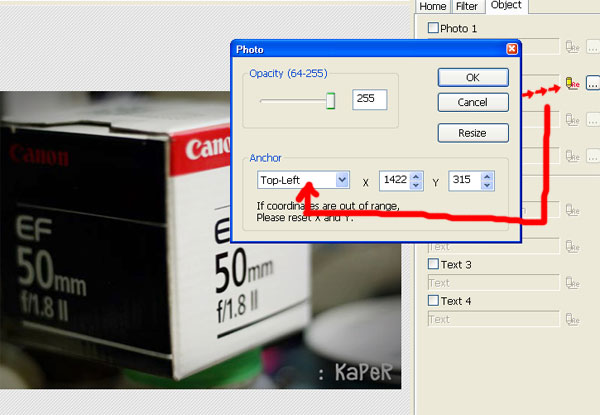The height and width of the screenshot is (415, 600).
Task: Click the greyed Re properties icon in Photo 1 row
Action: tap(572, 47)
